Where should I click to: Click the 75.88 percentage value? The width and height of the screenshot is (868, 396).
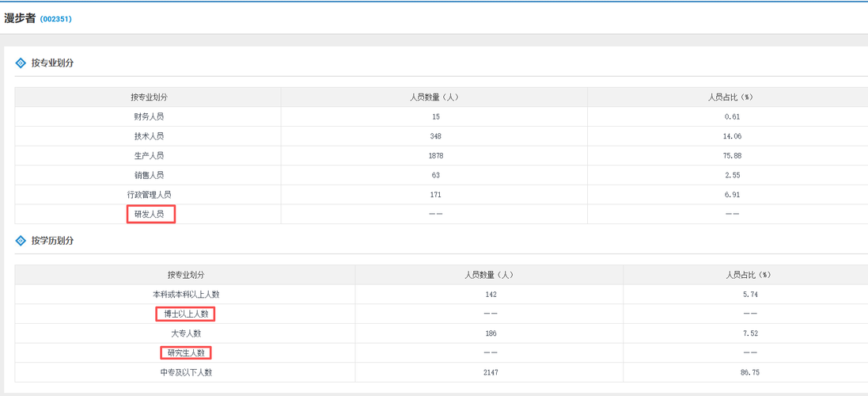[732, 155]
